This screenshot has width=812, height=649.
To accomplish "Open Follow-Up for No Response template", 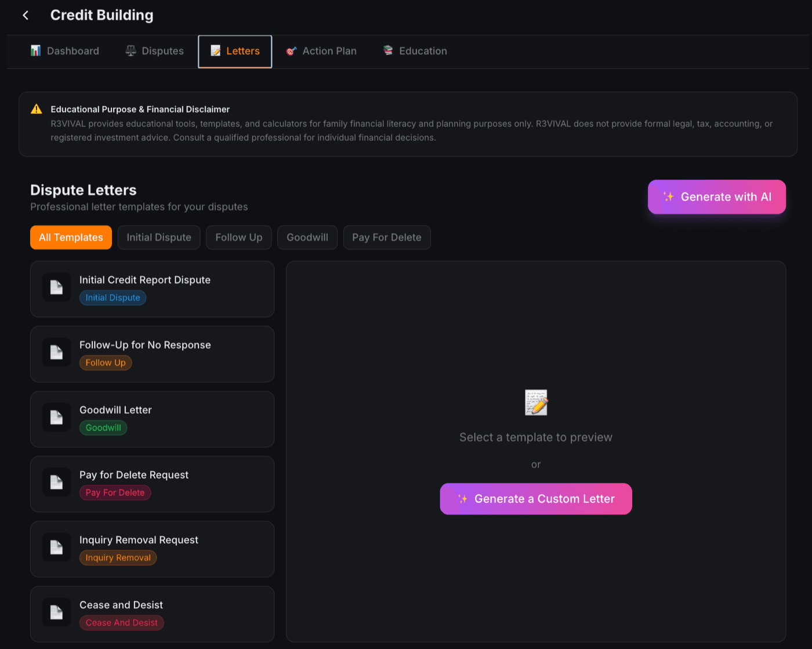I will (x=152, y=354).
